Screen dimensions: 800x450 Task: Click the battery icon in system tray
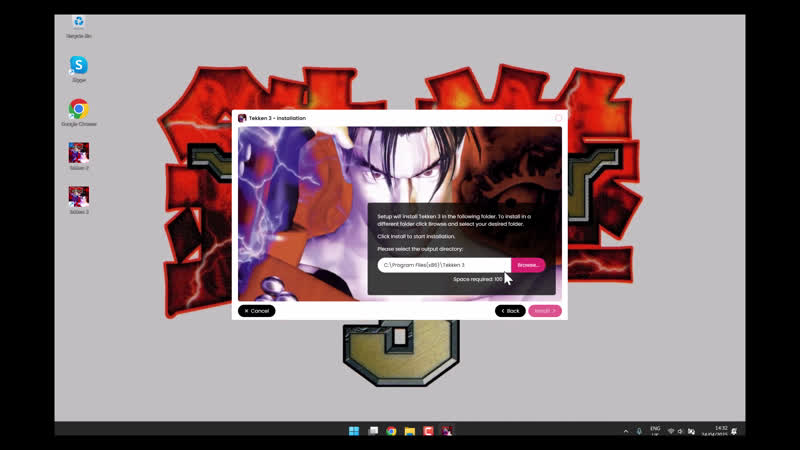point(691,432)
